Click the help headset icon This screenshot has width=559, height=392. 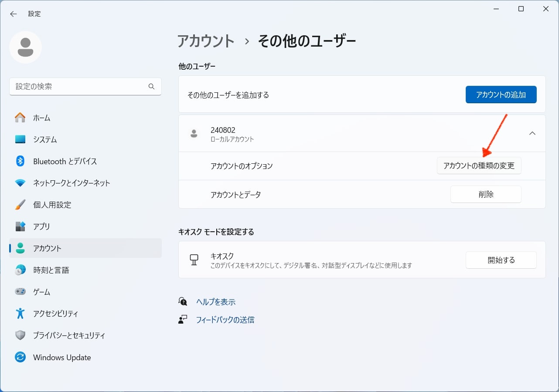click(x=183, y=301)
